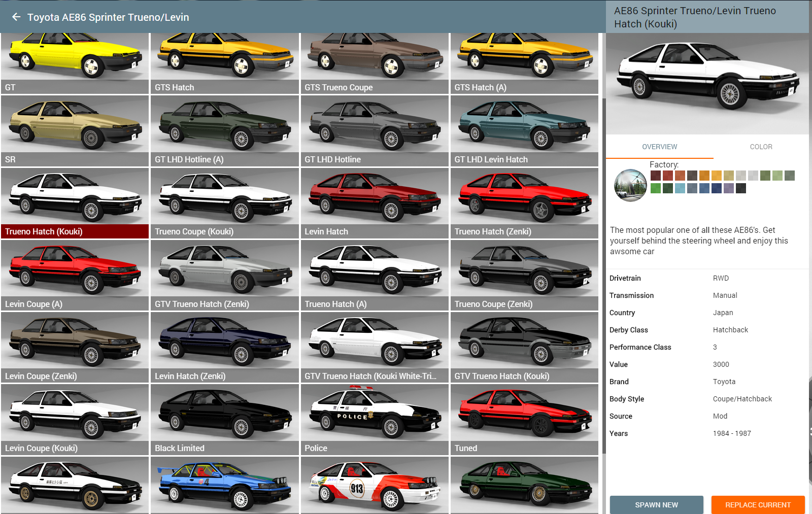Pick the SR configuration card
812x514 pixels.
[x=75, y=131]
